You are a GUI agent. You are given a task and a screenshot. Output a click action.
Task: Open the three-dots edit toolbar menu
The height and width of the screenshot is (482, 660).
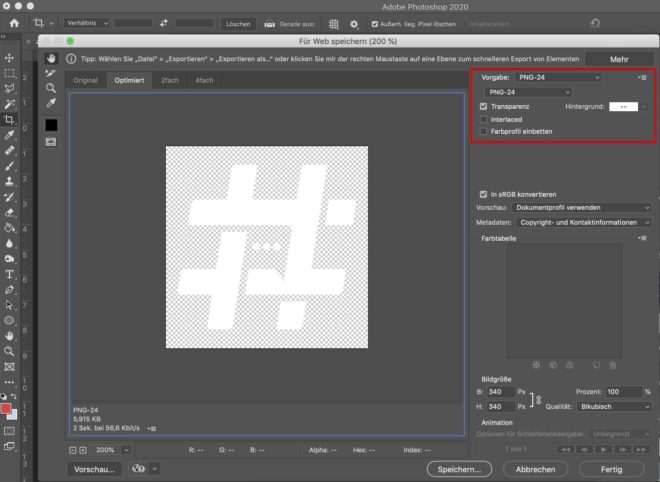pyautogui.click(x=9, y=382)
